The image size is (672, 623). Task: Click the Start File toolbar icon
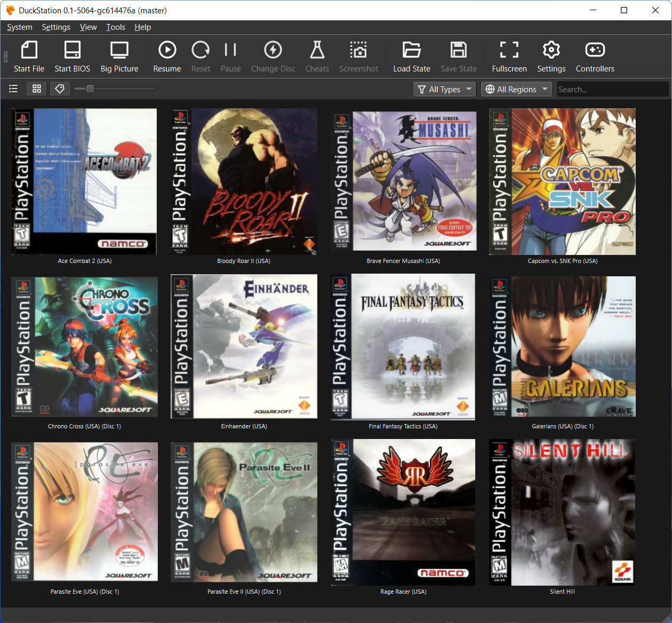[x=29, y=50]
